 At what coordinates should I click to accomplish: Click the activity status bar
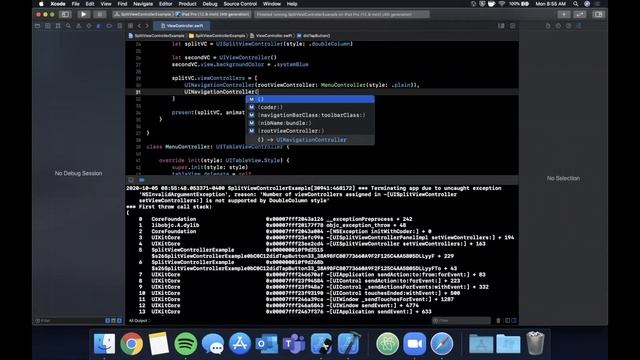[342, 14]
